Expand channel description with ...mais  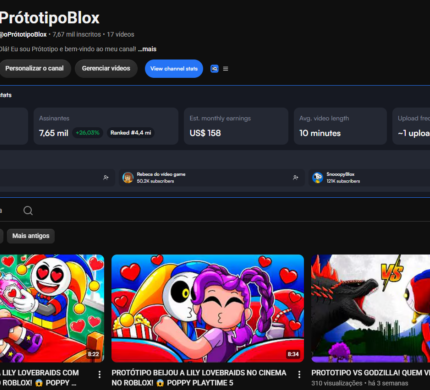click(x=147, y=49)
